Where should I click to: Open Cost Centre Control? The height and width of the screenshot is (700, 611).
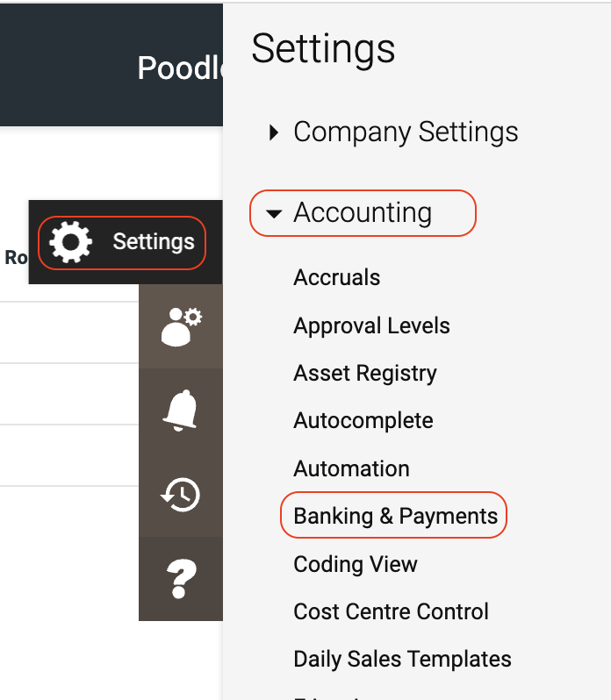click(x=391, y=611)
